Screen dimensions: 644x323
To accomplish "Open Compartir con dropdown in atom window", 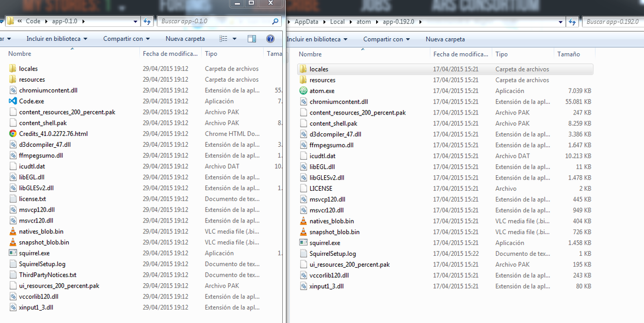I will point(386,39).
